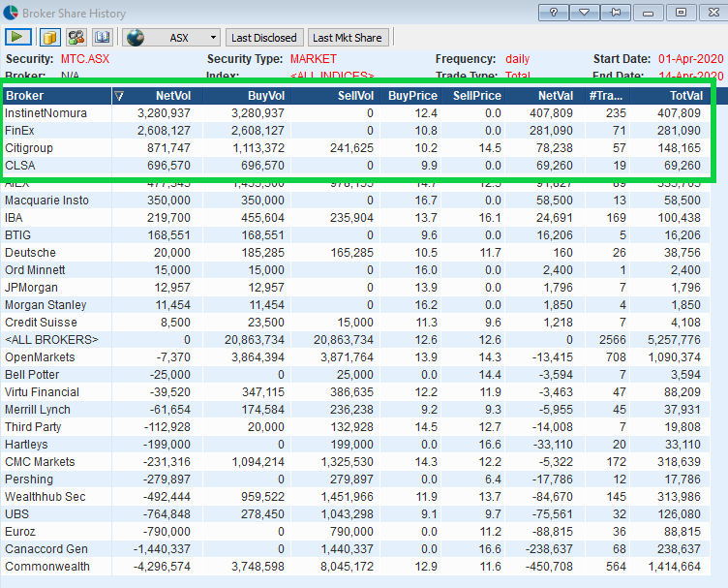Select the Commonwealth broker row
This screenshot has height=588, width=728.
click(x=356, y=567)
